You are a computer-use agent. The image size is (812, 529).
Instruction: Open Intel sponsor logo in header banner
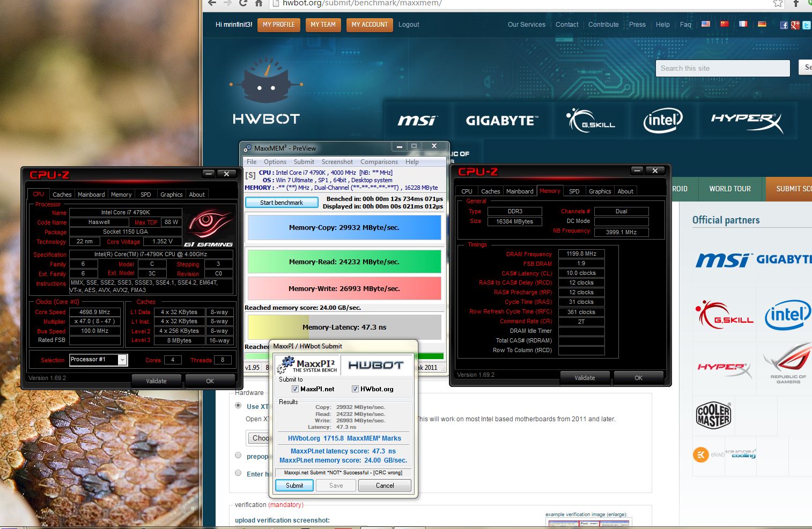662,121
